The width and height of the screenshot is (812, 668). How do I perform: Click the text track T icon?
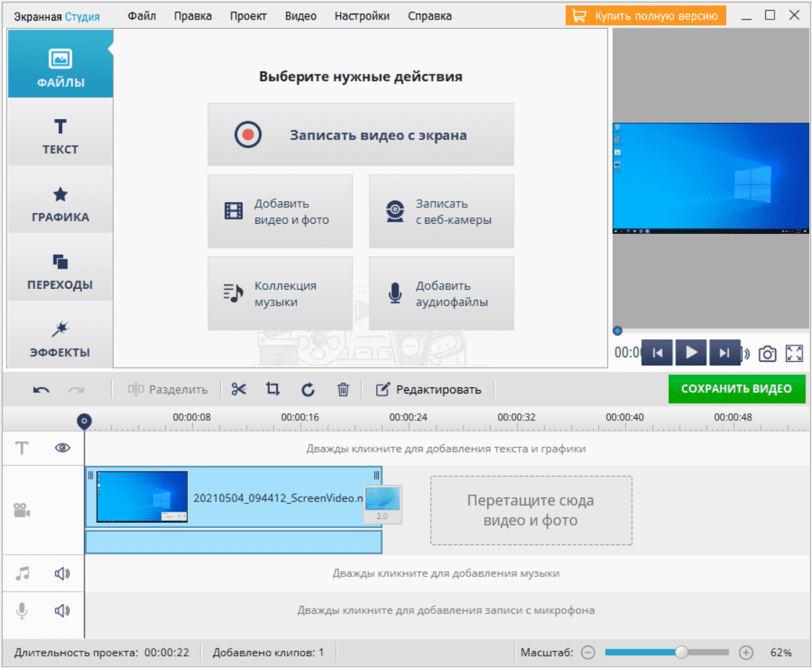click(x=22, y=448)
